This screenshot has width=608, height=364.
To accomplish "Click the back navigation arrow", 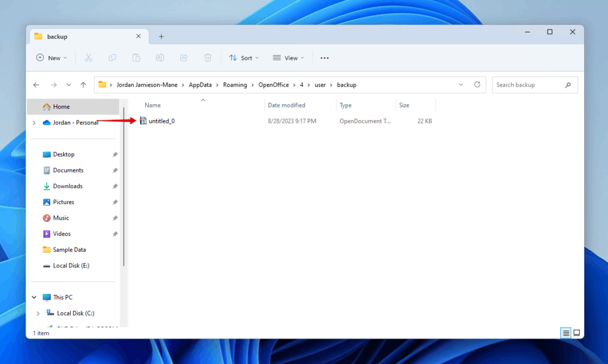I will [36, 84].
